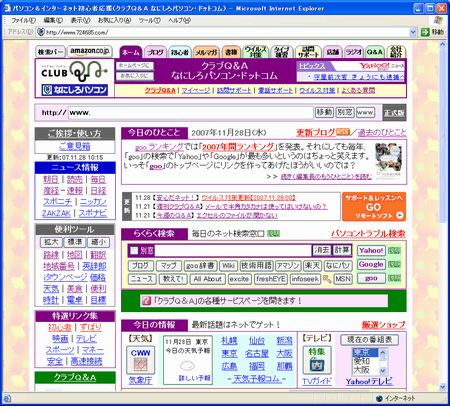This screenshot has height=406, width=450.
Task: Click the 縮小 zoom button
Action: 98,242
